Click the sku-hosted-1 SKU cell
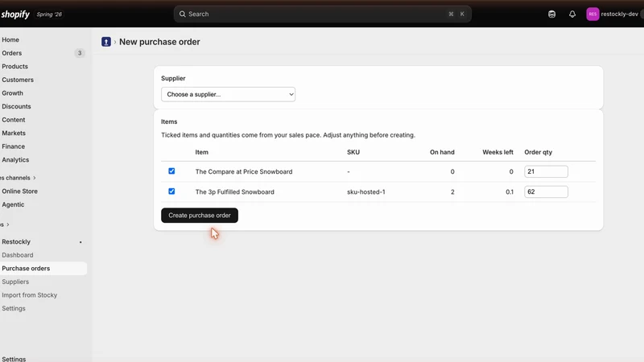644x362 pixels. coord(366,191)
